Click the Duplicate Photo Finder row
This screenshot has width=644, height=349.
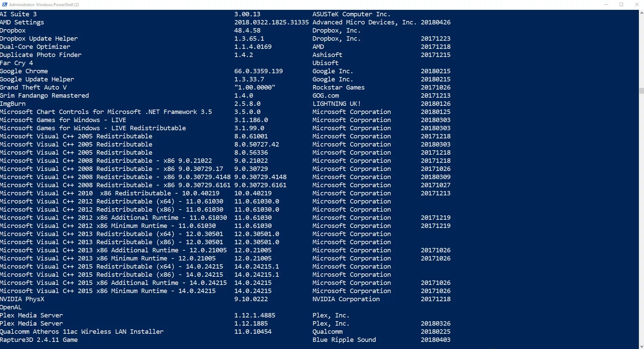(225, 55)
